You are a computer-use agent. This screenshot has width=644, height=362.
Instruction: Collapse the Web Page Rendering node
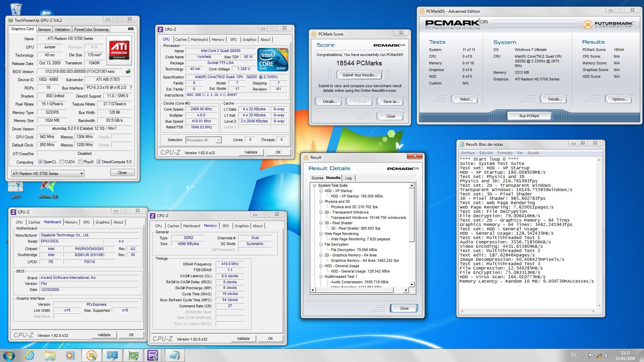321,234
